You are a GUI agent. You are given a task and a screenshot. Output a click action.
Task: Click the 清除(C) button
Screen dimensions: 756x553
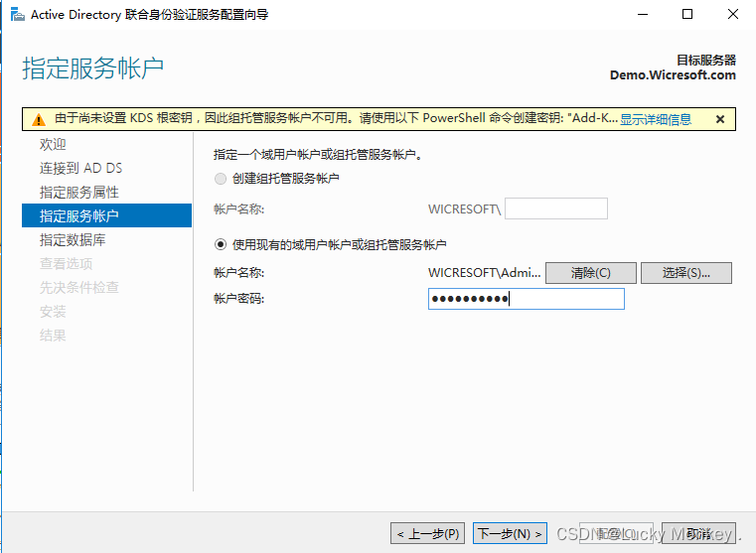tap(591, 273)
